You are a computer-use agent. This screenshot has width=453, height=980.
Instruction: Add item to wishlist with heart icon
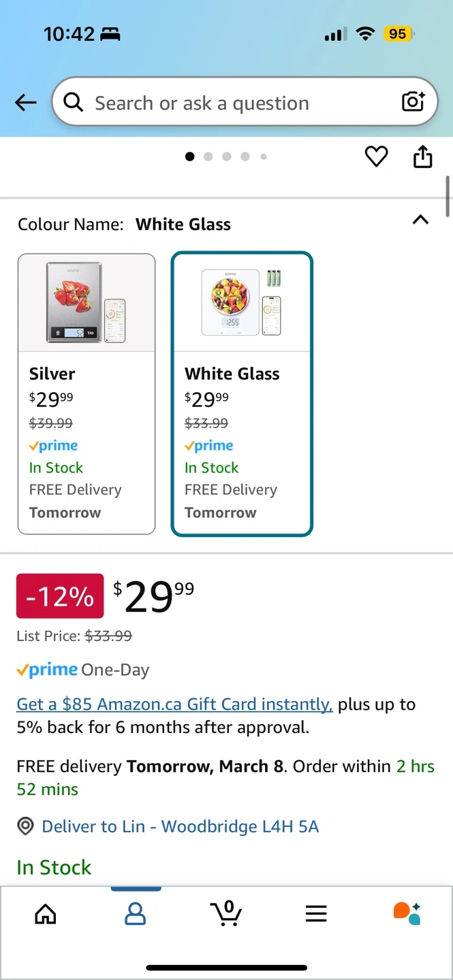(376, 157)
